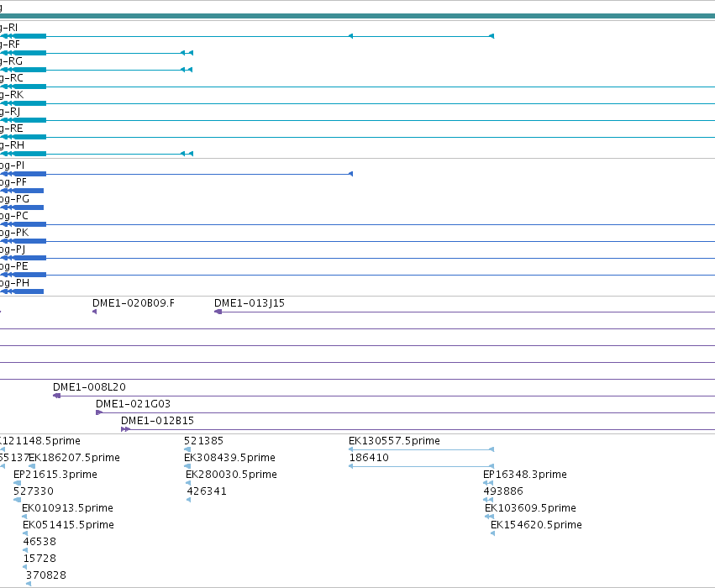Screen dimensions: 715x588
Task: Click the K121148.5prime EST label
Action: pos(40,441)
